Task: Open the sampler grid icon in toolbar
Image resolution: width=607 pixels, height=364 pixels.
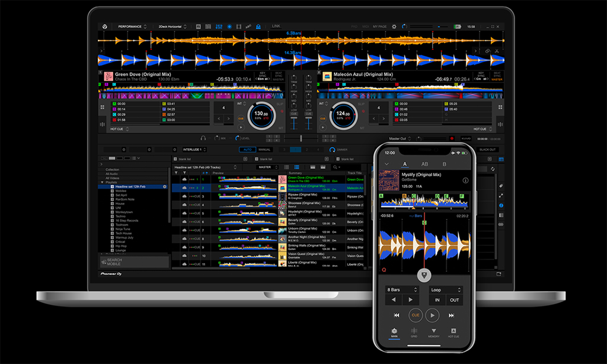Action: pyautogui.click(x=208, y=27)
